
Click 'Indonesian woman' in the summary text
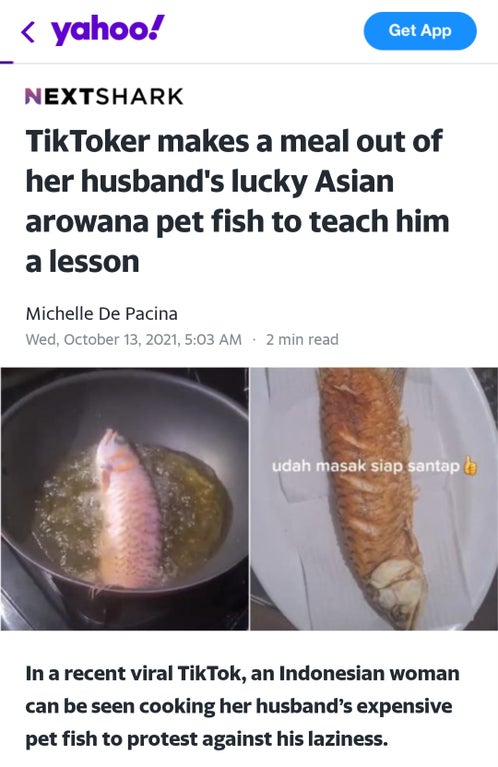point(369,674)
